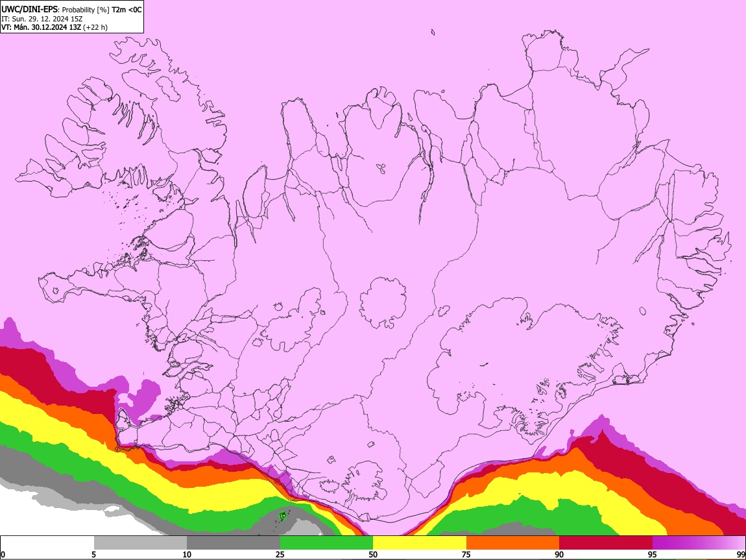Click the yellow 50–75 legend swatch
Image resolution: width=746 pixels, height=560 pixels.
coord(420,543)
